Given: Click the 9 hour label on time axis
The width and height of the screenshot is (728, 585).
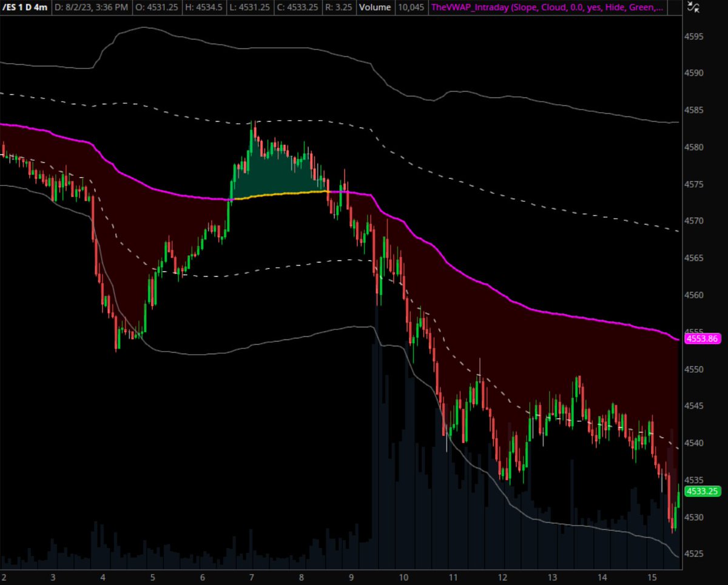Looking at the screenshot, I should click(x=352, y=578).
